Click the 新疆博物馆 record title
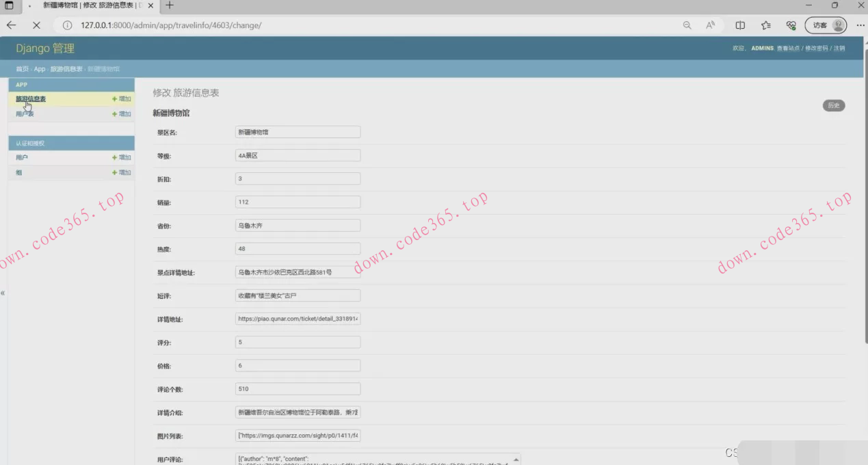 [171, 113]
